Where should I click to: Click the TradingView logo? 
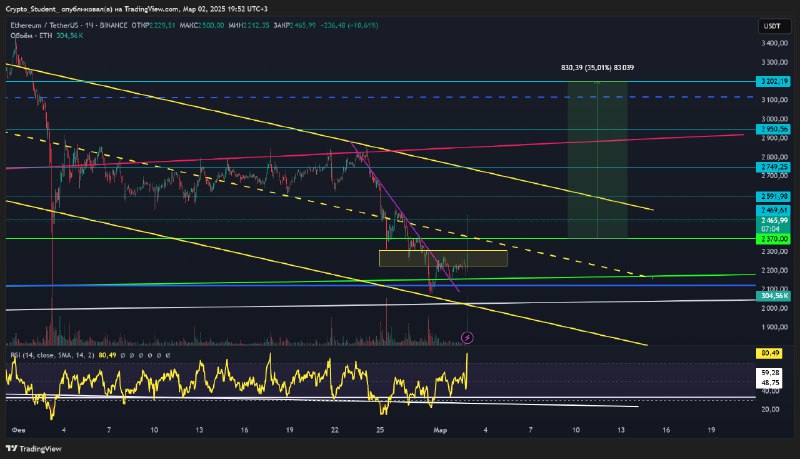coord(34,449)
